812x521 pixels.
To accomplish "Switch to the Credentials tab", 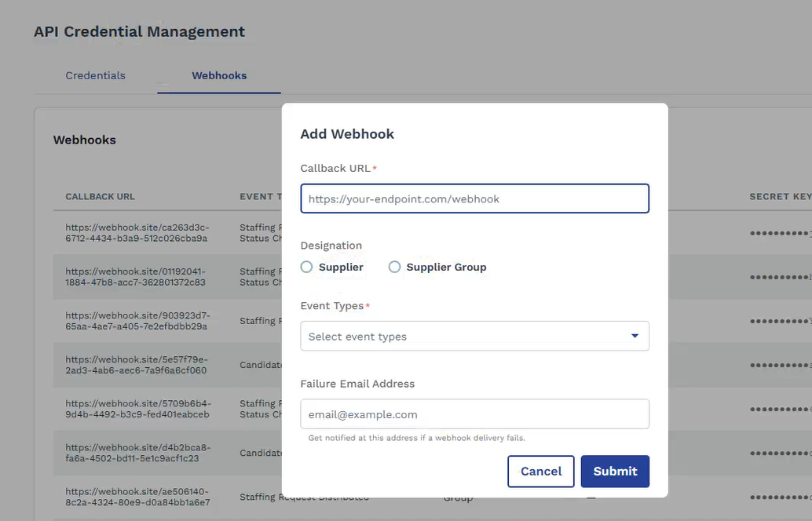I will click(x=95, y=75).
